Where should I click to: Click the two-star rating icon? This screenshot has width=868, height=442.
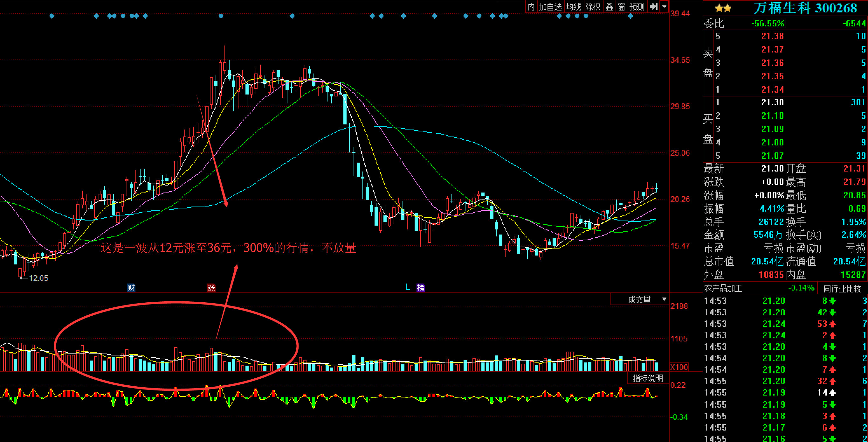[x=723, y=8]
